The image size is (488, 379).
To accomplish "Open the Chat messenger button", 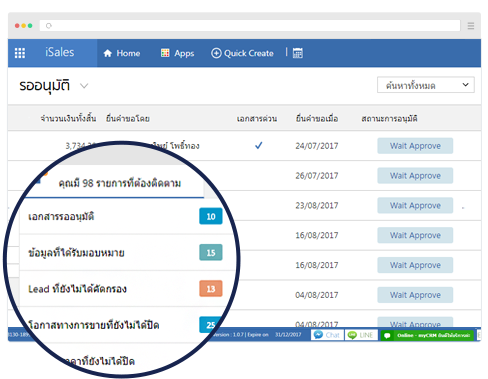I will click(327, 335).
